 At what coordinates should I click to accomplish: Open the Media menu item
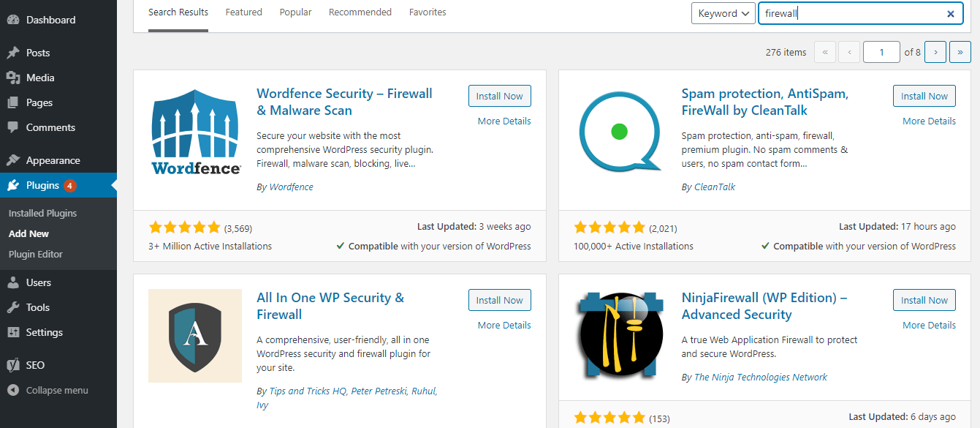tap(58, 78)
